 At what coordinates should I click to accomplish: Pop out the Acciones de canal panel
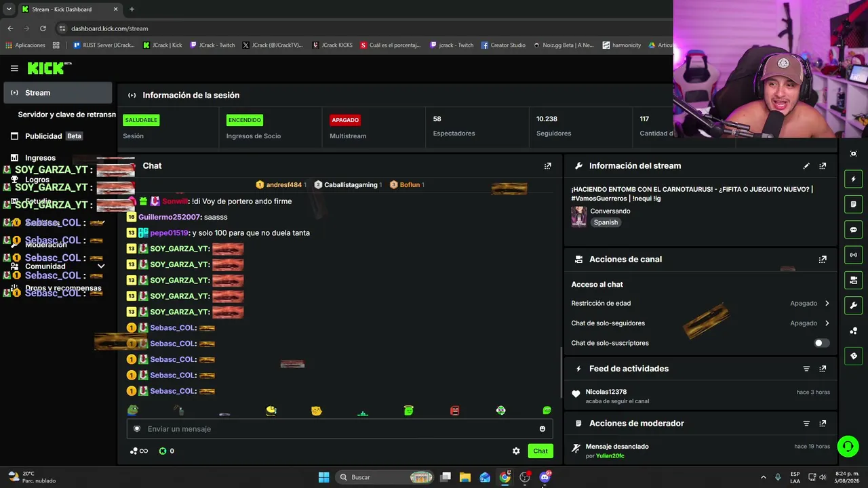pyautogui.click(x=823, y=260)
